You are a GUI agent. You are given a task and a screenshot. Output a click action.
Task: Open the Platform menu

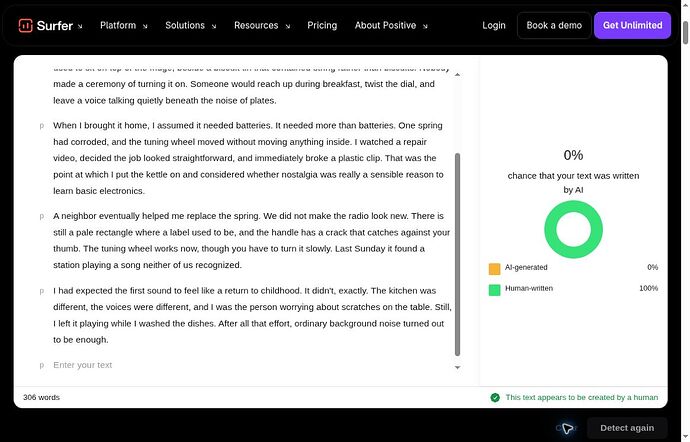click(118, 26)
